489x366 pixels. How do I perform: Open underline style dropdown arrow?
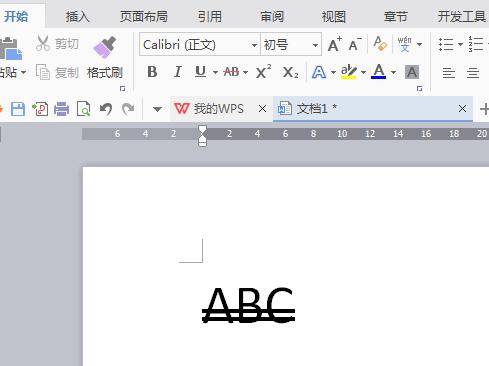215,72
